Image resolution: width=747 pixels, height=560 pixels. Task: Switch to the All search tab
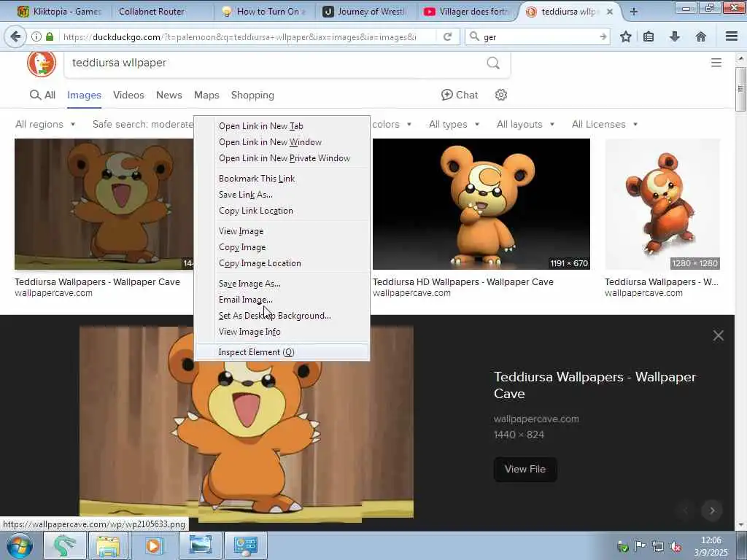point(42,95)
